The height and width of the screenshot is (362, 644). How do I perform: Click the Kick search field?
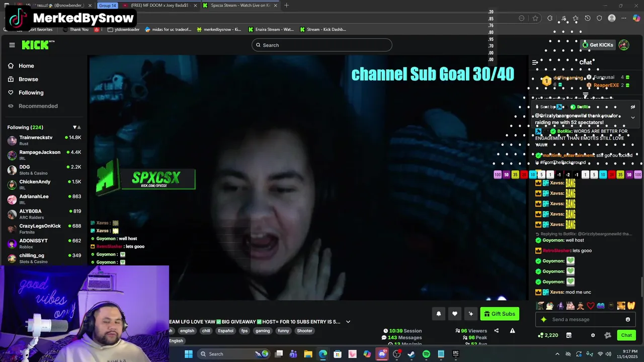click(322, 45)
